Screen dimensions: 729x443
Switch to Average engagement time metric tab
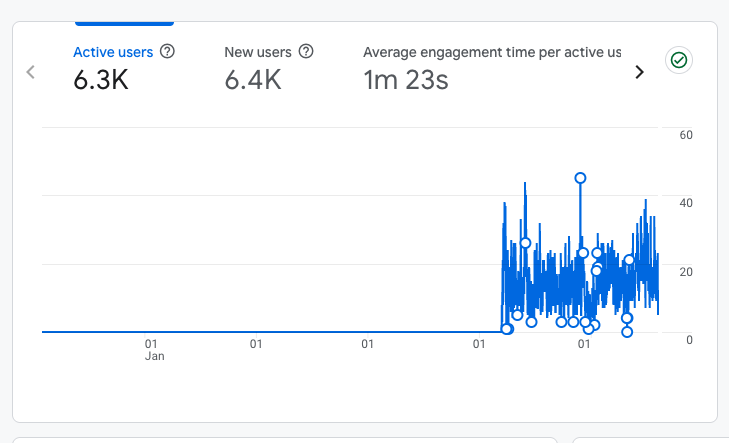tap(491, 52)
